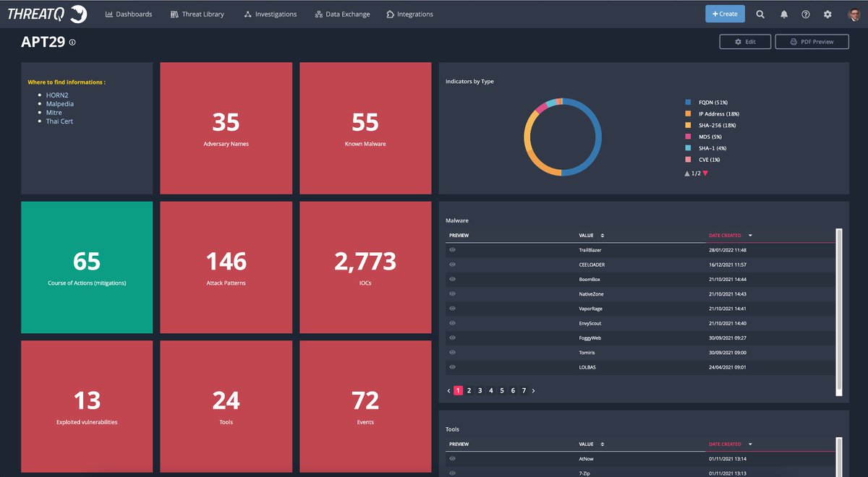Click the Tools table scrollbar

(839, 455)
